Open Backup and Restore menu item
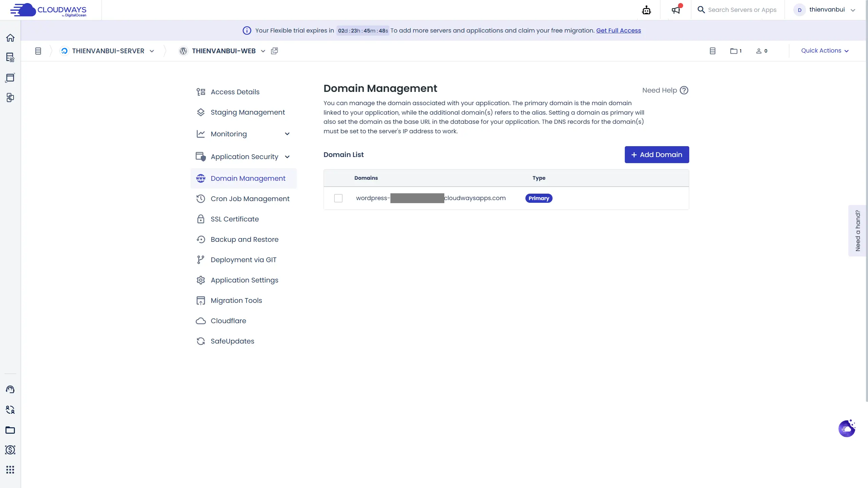Viewport: 868px width, 488px height. [x=244, y=239]
